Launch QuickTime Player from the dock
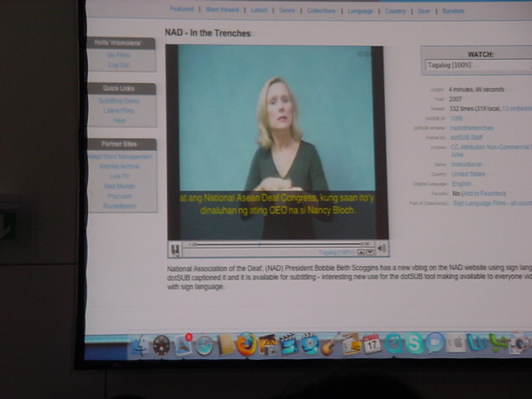The height and width of the screenshot is (399, 532). click(x=393, y=343)
